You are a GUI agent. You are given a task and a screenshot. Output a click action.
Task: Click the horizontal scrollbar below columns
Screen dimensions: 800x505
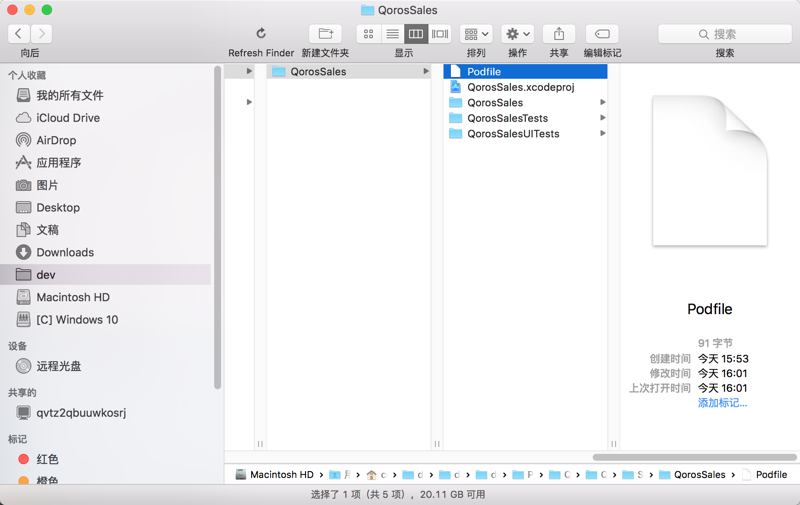(x=694, y=457)
